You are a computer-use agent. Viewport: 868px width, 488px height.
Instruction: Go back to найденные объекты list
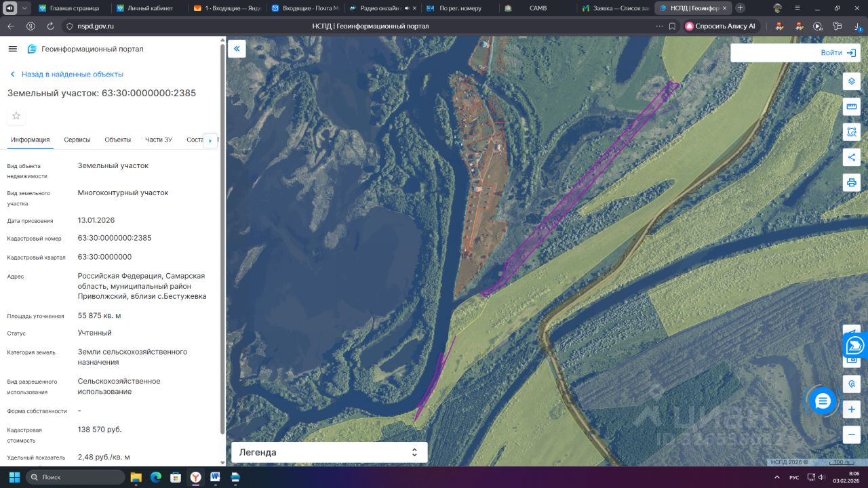pyautogui.click(x=66, y=75)
